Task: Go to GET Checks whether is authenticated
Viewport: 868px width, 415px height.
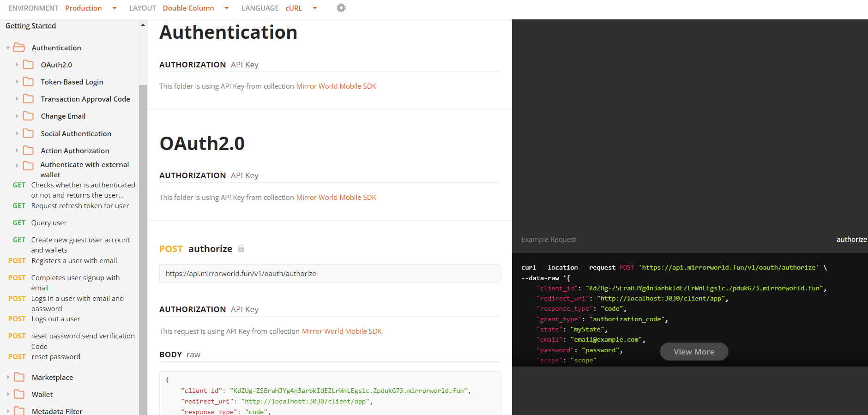Action: [x=74, y=190]
